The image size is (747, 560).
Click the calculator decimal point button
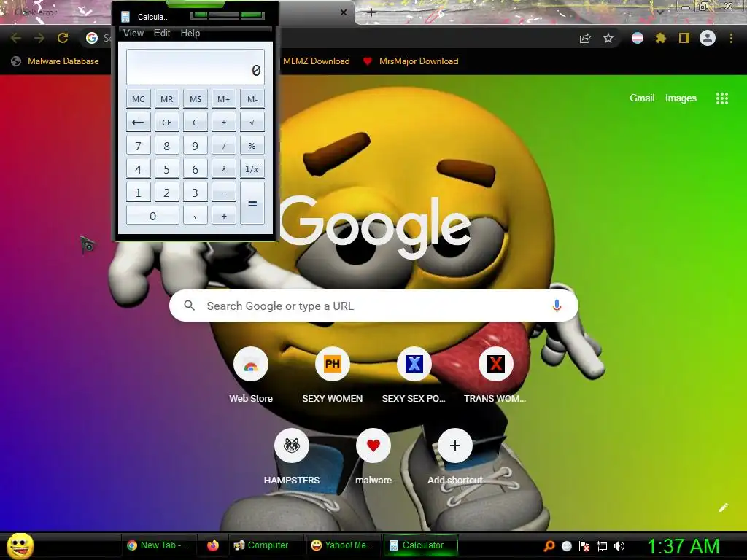(x=196, y=216)
